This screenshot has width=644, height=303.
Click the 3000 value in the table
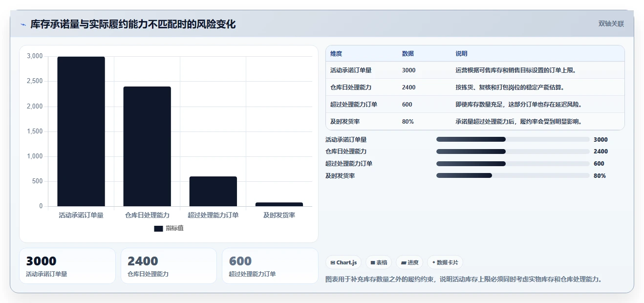click(x=409, y=70)
